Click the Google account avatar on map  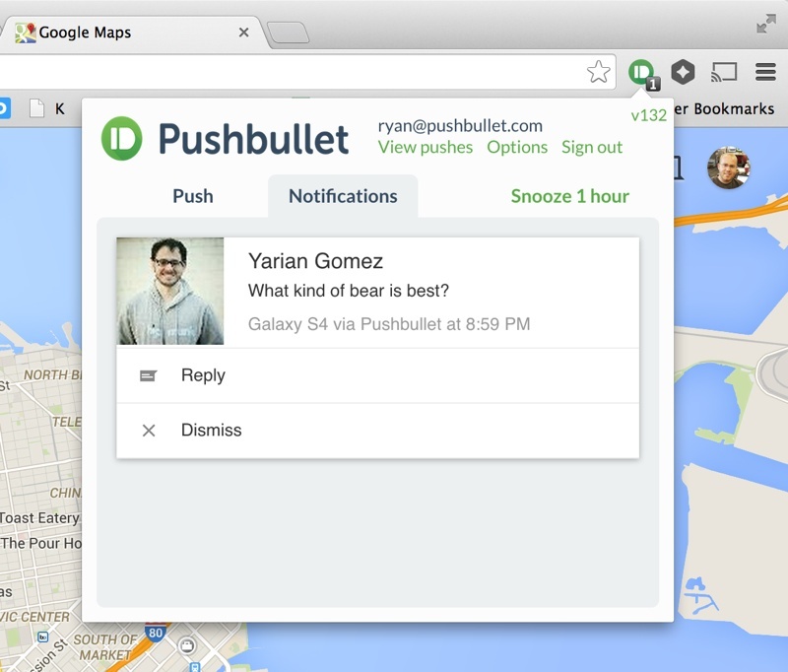pos(729,168)
